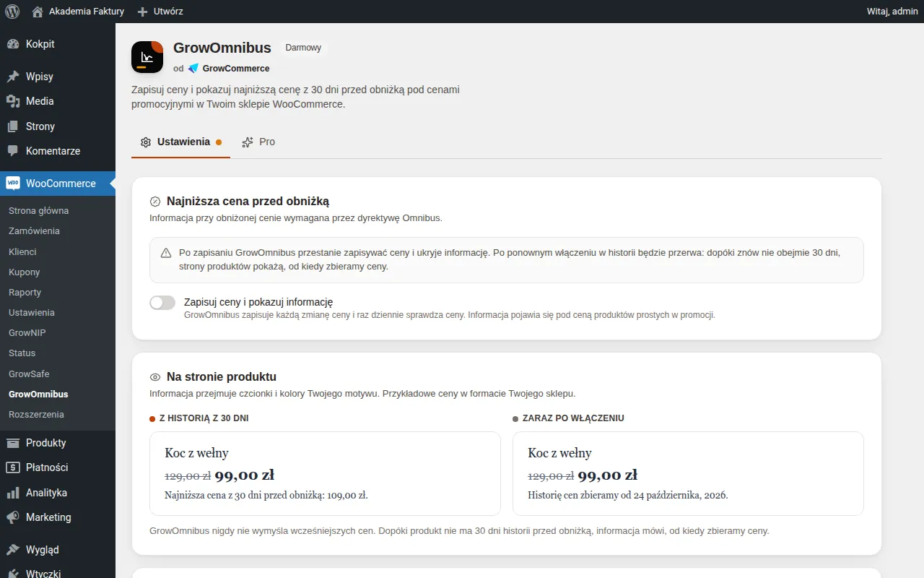The image size is (924, 578).
Task: Select Kupony in WooCommerce submenu
Action: point(25,272)
